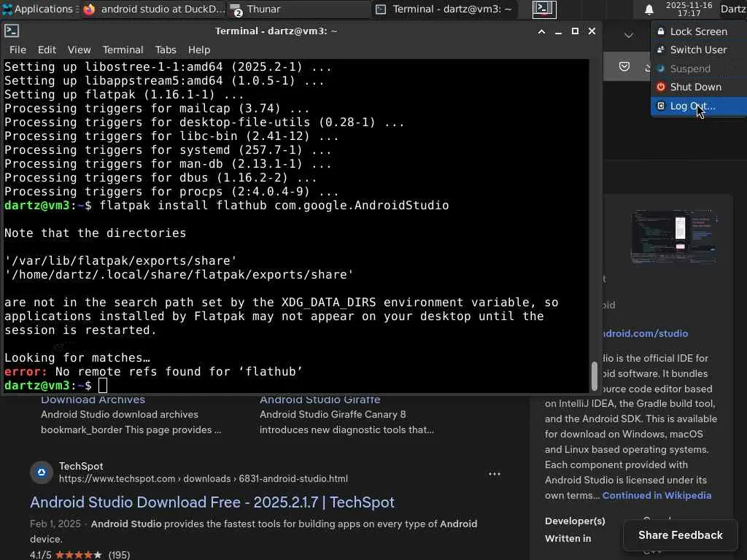Click the android.com/studio website link
Screen dimensions: 747x560
pos(645,333)
